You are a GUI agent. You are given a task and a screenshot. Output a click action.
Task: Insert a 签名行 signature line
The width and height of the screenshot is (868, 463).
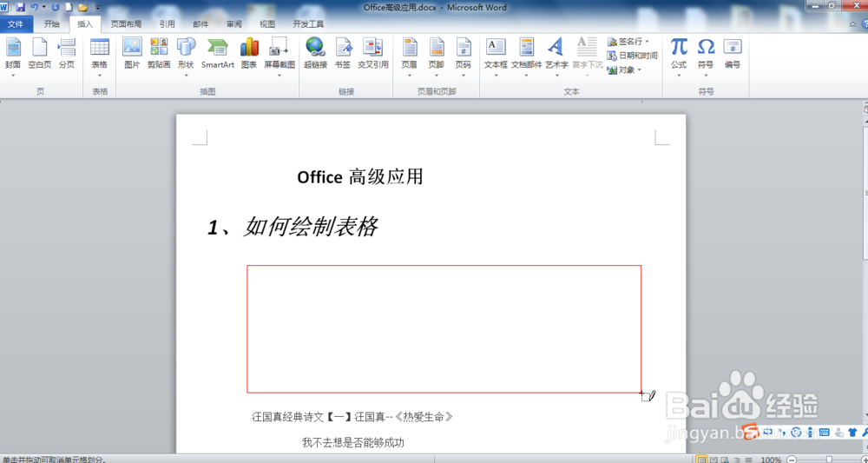pos(628,42)
